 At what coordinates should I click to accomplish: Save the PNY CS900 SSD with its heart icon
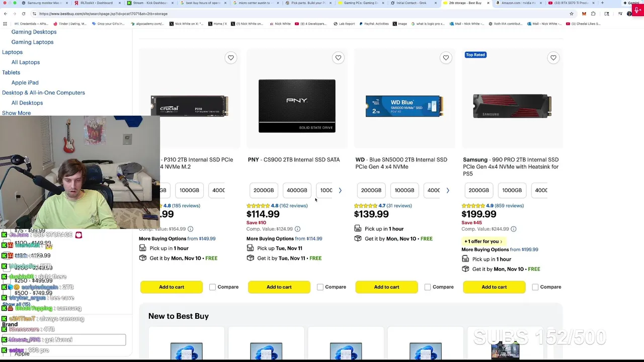[338, 58]
